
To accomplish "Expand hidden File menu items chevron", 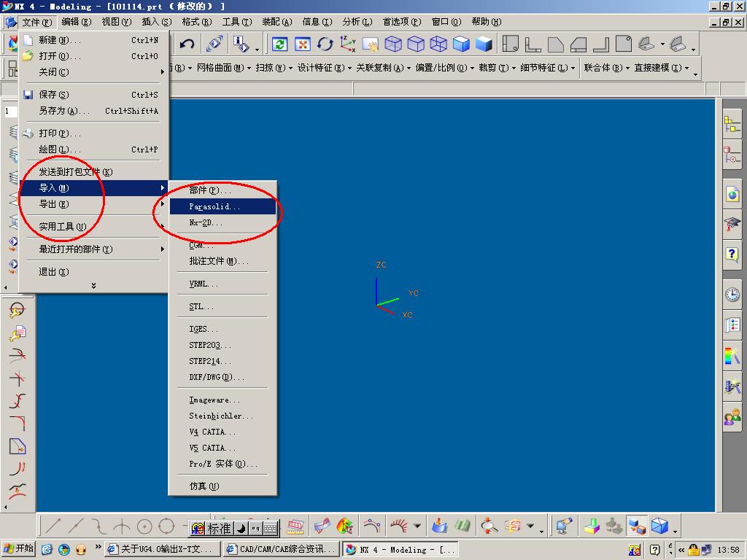I will coord(93,285).
